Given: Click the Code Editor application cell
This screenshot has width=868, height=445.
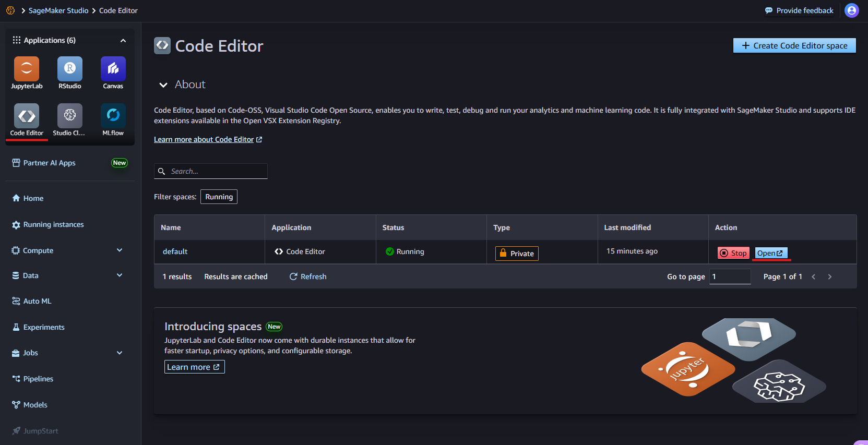Looking at the screenshot, I should pos(320,251).
